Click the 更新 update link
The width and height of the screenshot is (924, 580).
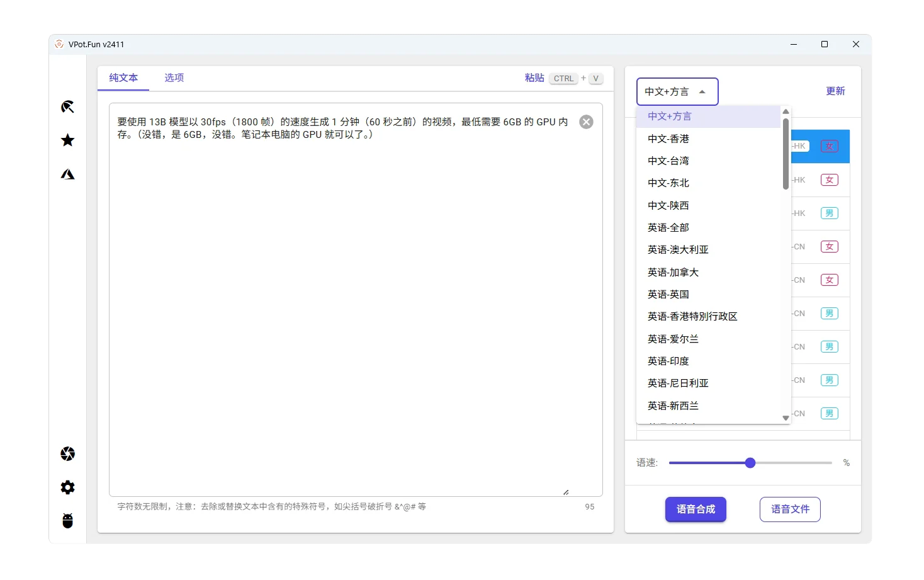pyautogui.click(x=835, y=91)
